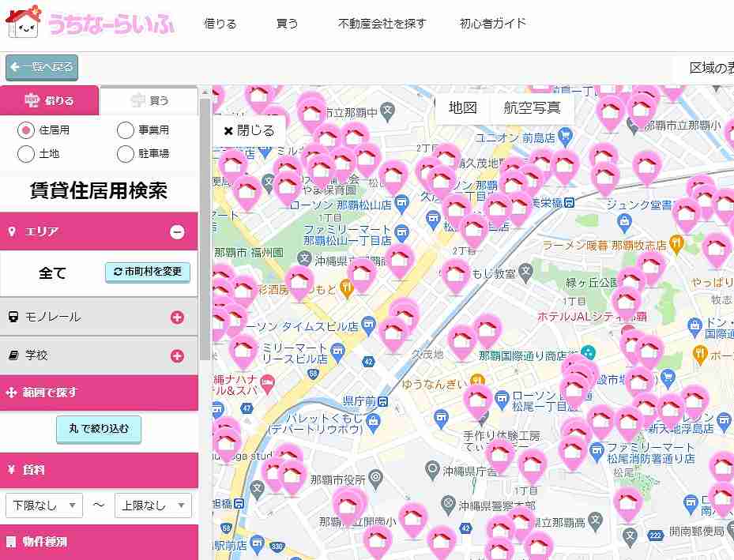Click 那覇市役所 marker icon on map
Viewport: 734px width, 560px height.
(375, 478)
